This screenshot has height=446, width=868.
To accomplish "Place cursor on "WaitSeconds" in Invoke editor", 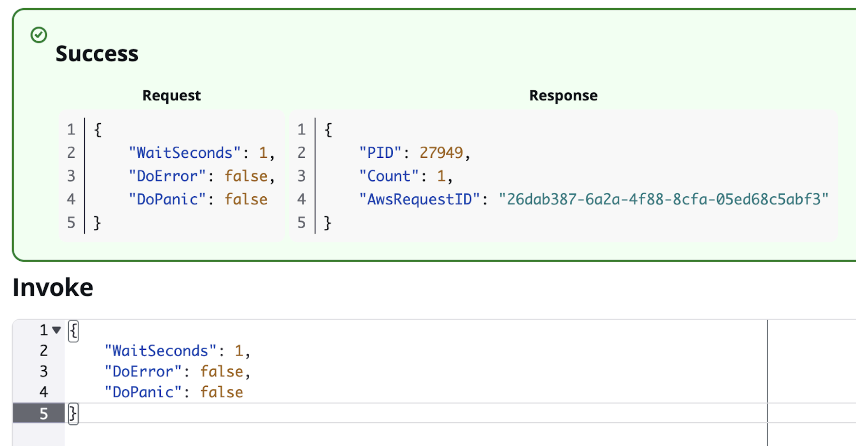I will [x=160, y=351].
